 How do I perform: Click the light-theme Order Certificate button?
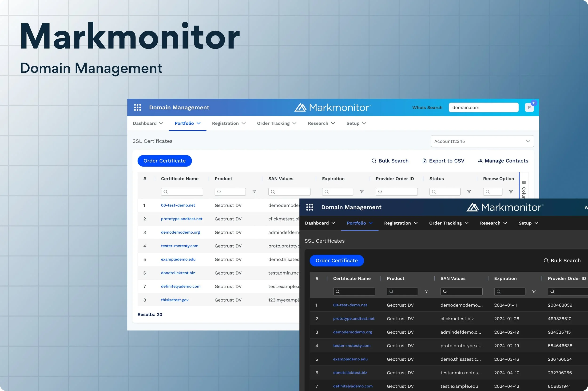point(164,161)
